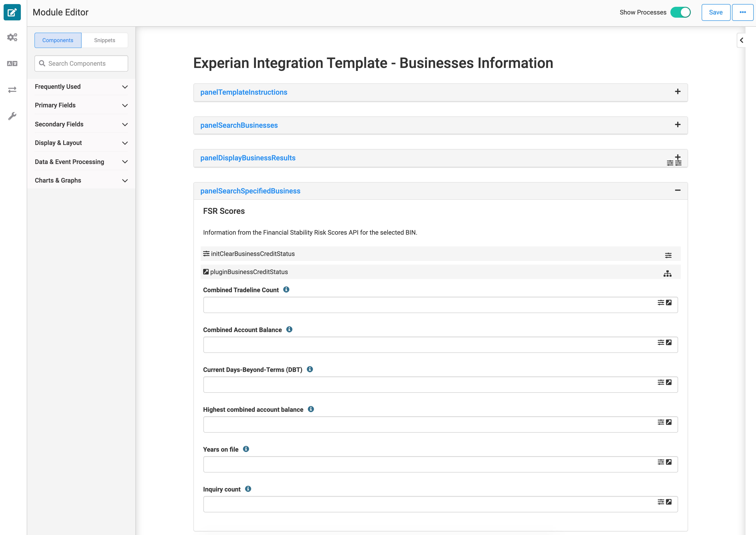The height and width of the screenshot is (535, 756).
Task: Focus the Search Components input
Action: pyautogui.click(x=81, y=63)
